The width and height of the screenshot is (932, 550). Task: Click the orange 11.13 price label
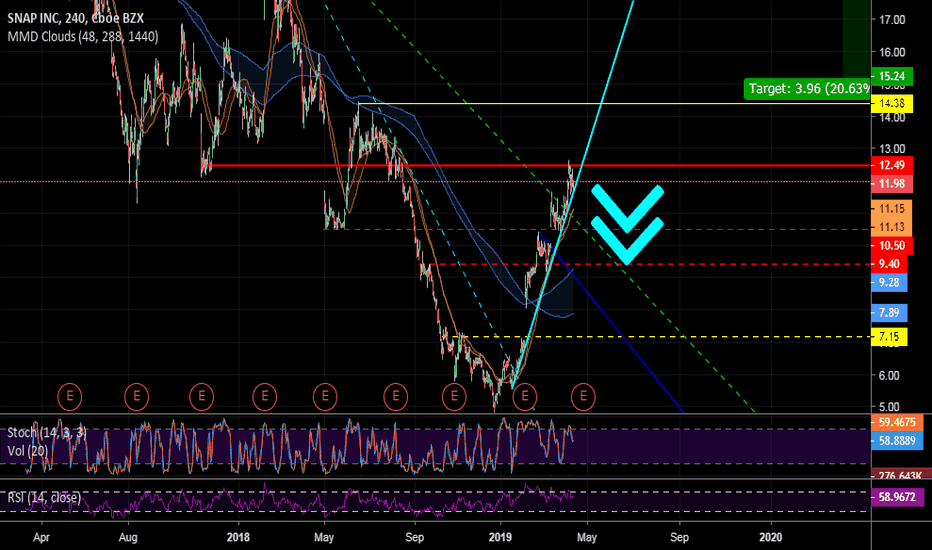coord(892,227)
